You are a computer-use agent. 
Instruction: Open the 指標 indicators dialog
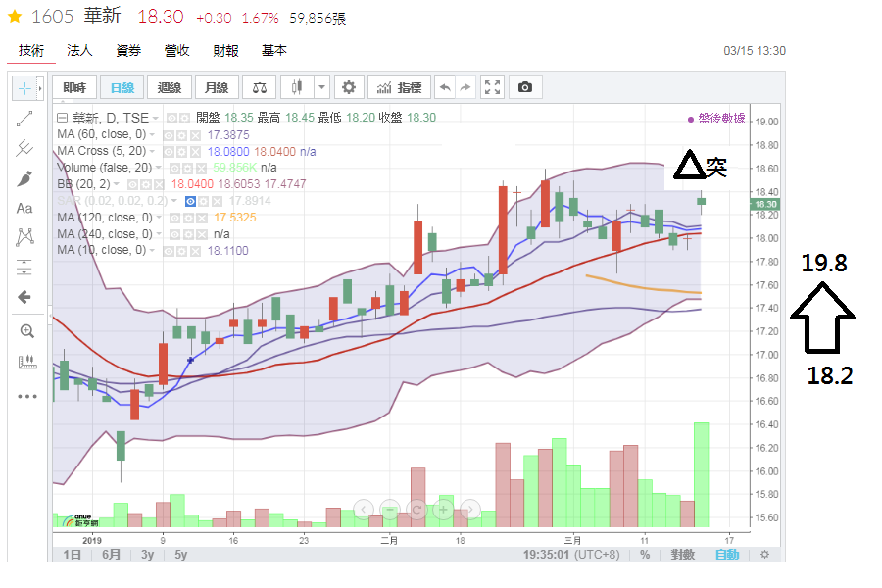point(400,87)
